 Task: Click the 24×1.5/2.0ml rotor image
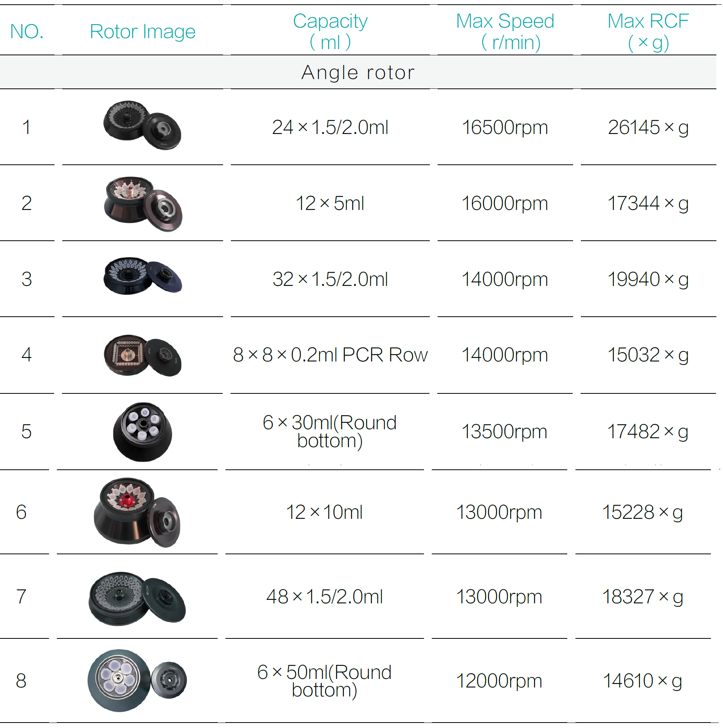pos(142,125)
